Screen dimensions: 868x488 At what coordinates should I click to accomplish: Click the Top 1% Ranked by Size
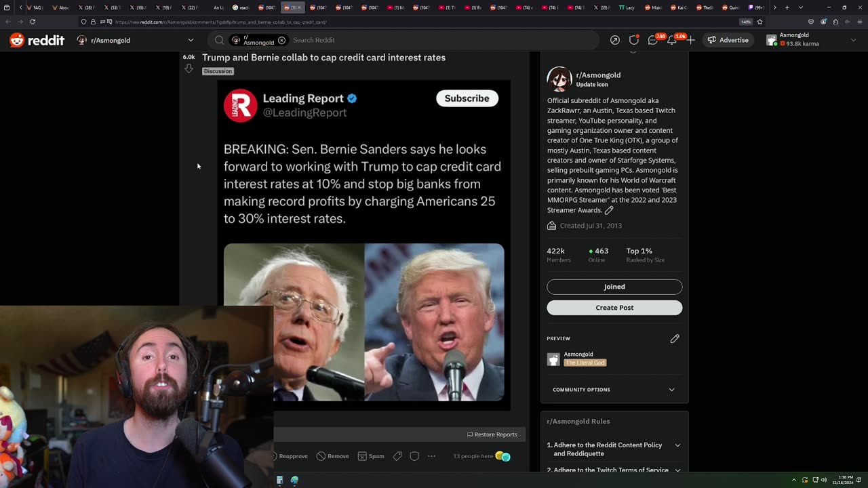tap(645, 255)
